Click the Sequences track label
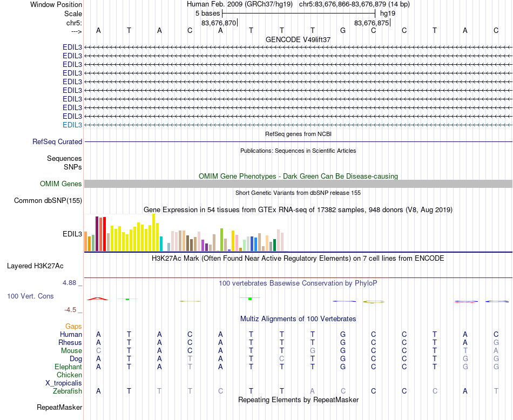Image resolution: width=513 pixels, height=420 pixels. tap(64, 159)
